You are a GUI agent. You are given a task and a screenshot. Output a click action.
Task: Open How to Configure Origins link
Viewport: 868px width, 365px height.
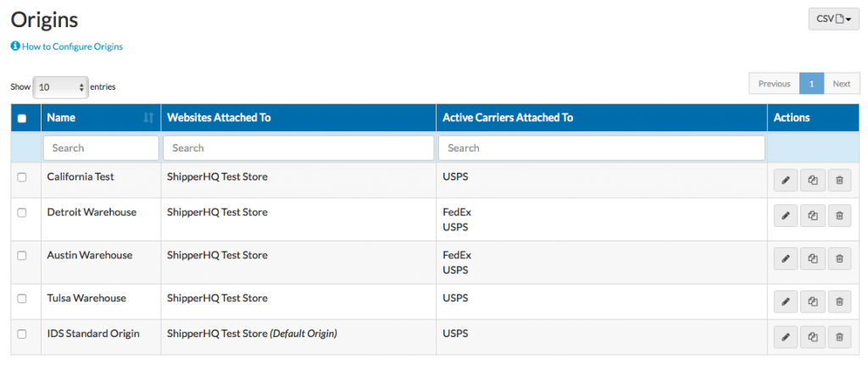click(71, 47)
